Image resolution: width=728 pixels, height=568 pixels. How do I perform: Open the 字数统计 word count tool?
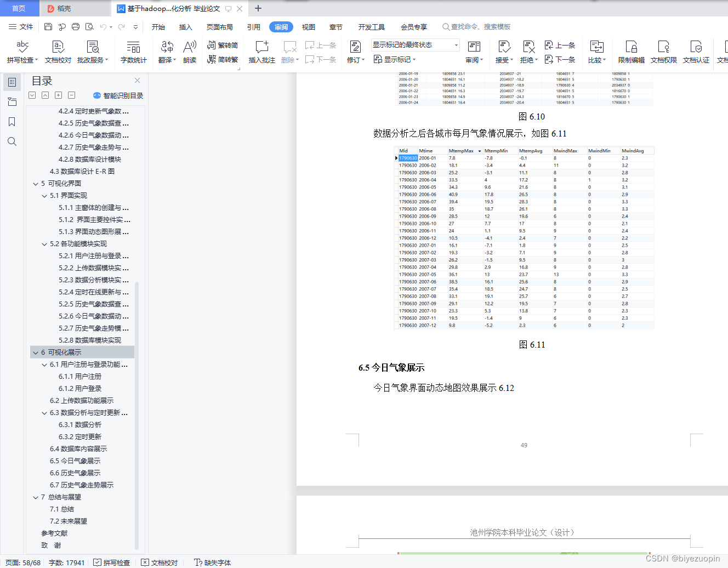click(134, 52)
